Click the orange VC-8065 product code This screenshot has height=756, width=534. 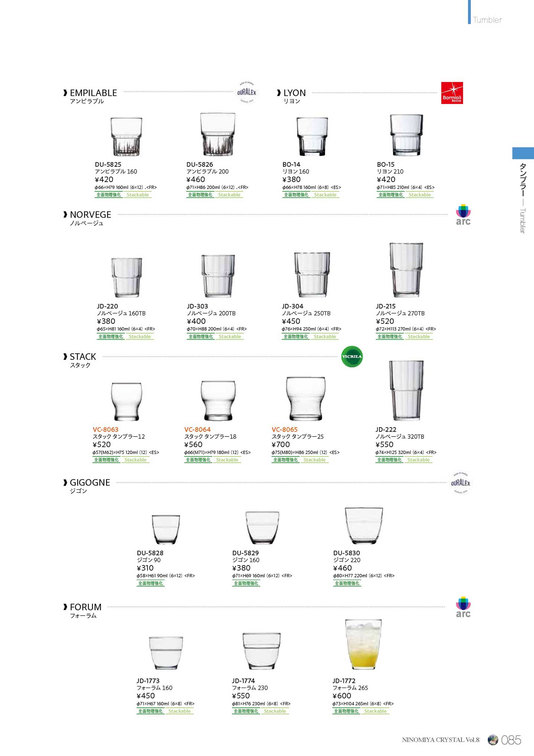pos(284,429)
